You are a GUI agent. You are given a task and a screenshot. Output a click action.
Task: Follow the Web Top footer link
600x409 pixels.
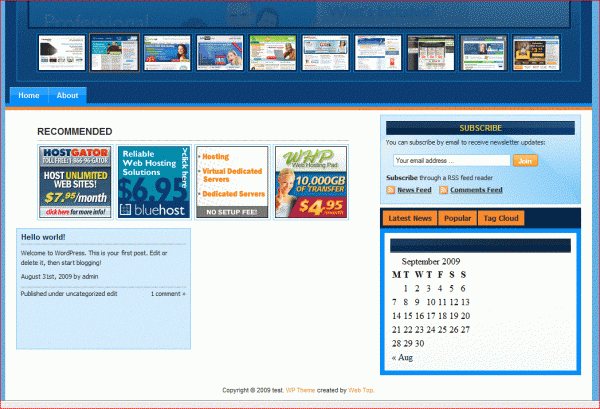361,390
